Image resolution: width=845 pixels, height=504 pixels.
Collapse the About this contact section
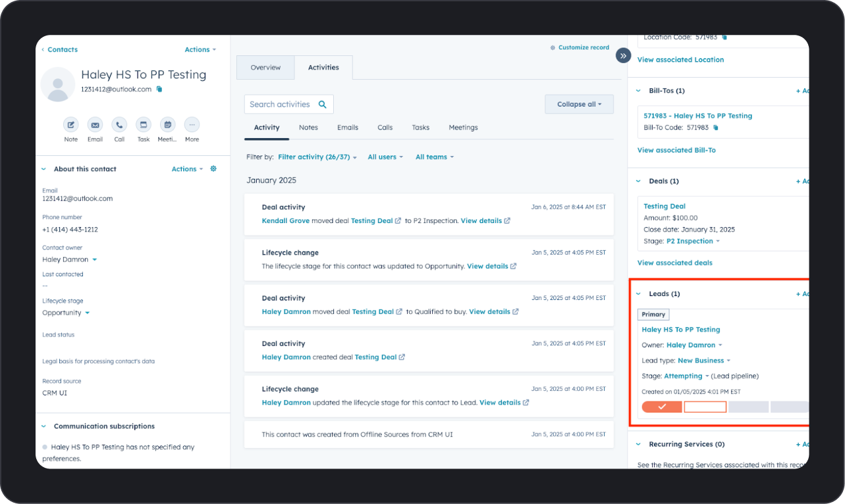(45, 169)
